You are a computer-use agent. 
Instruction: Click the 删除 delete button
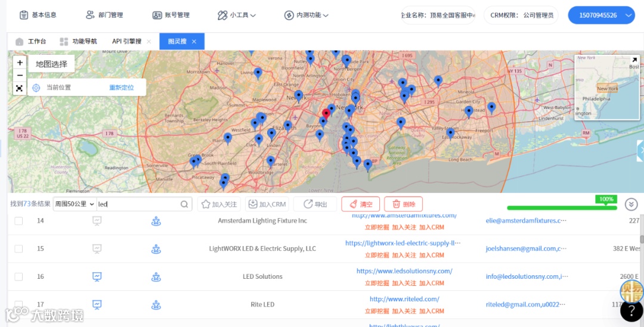pos(403,204)
